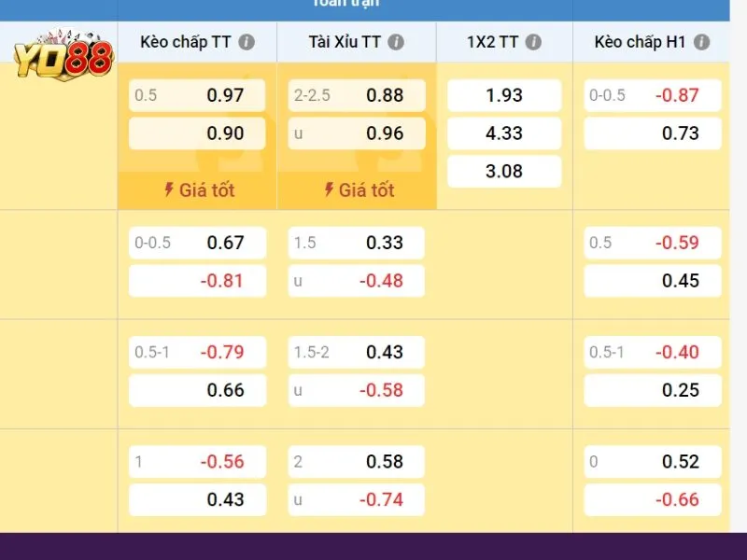Click the -0.56 odds for handicap 1
This screenshot has width=747, height=560.
[197, 461]
